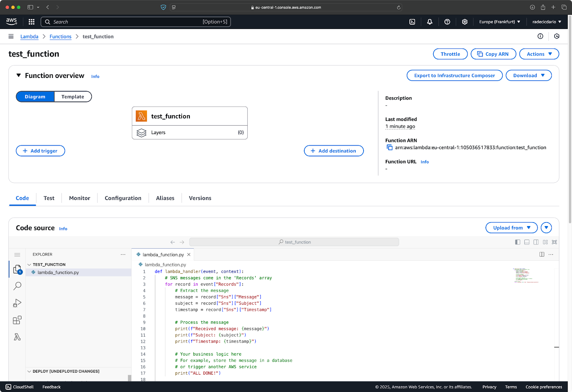Open Extensions view in editor sidebar
The width and height of the screenshot is (572, 392).
17,320
